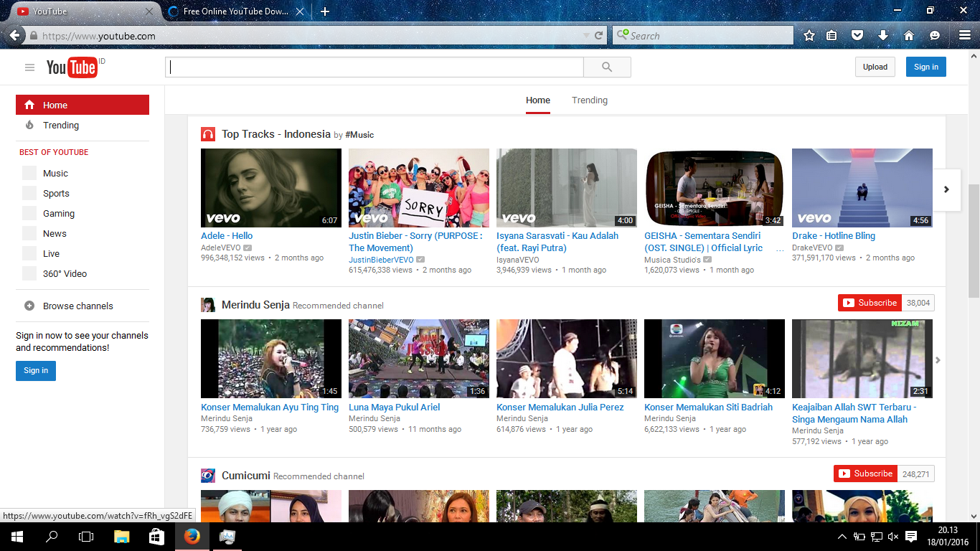Viewport: 980px width, 551px height.
Task: Click the magnifier search button beside YouTube search
Action: pos(607,67)
